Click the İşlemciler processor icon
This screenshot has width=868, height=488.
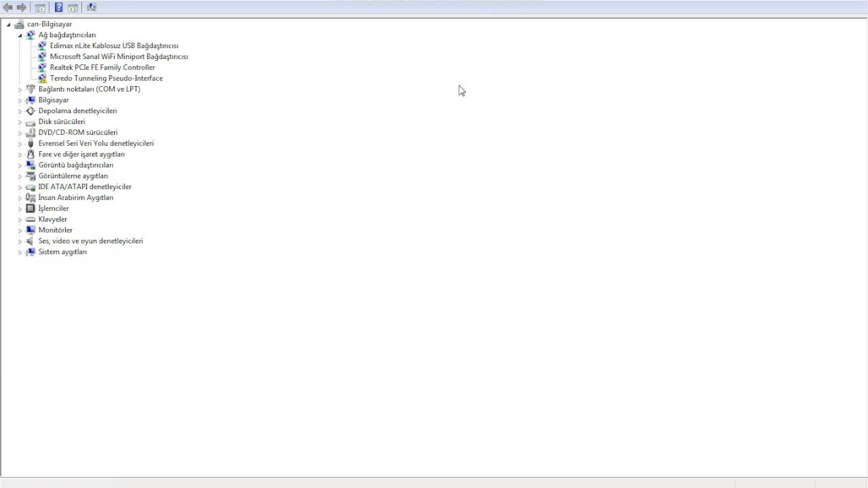[31, 209]
